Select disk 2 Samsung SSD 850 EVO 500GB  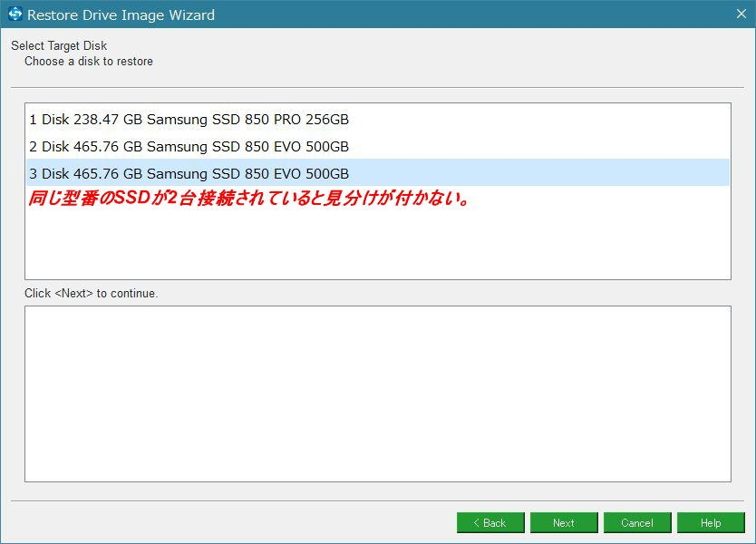[x=377, y=146]
